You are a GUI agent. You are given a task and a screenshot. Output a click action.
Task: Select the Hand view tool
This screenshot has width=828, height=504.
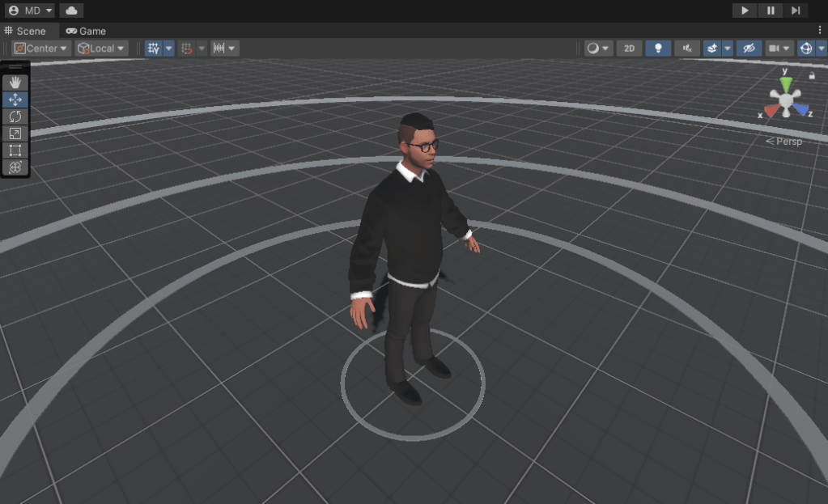(15, 83)
